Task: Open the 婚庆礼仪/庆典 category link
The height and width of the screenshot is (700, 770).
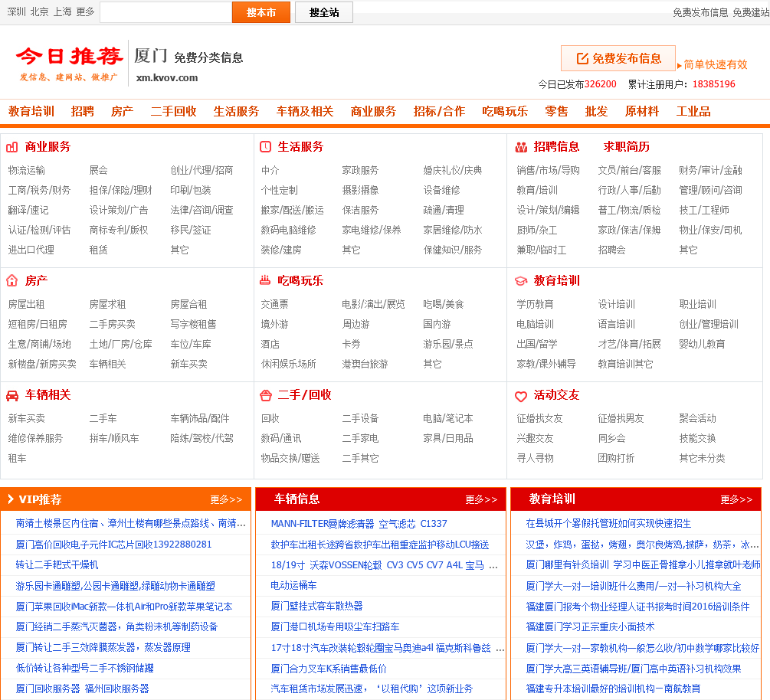Action: 453,170
